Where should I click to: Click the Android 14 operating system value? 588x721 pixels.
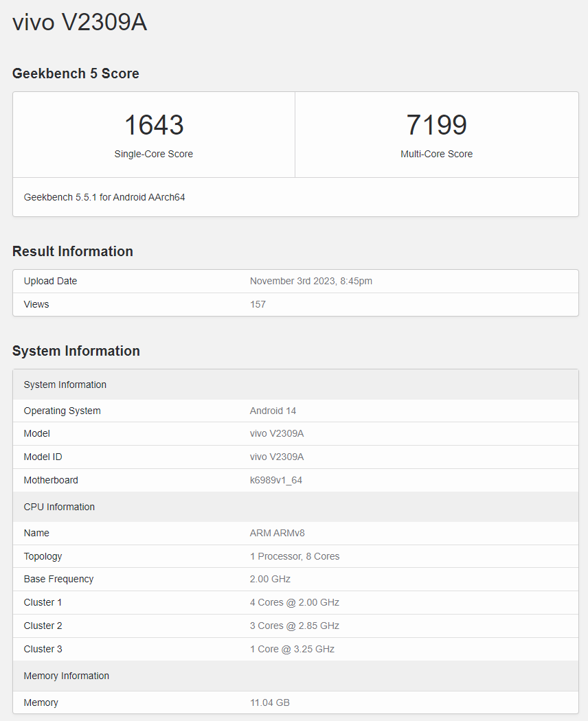tap(273, 411)
